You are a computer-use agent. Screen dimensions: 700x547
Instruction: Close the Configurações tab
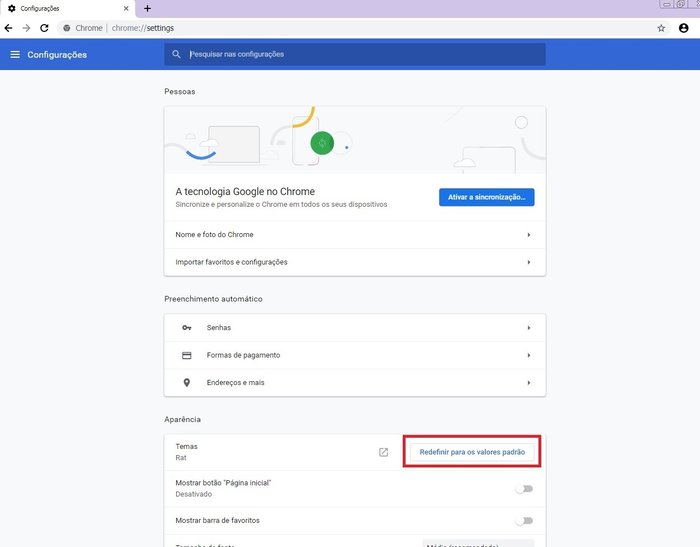click(x=126, y=8)
